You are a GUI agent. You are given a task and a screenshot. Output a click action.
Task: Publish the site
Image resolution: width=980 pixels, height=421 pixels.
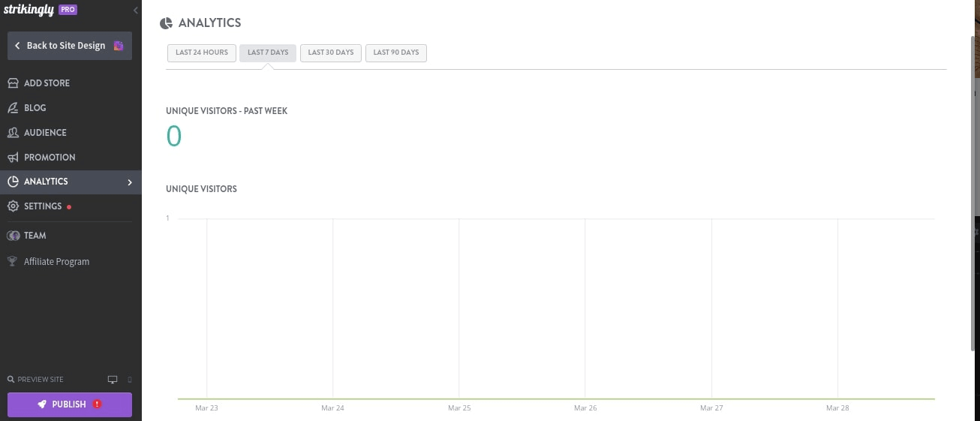tap(70, 404)
